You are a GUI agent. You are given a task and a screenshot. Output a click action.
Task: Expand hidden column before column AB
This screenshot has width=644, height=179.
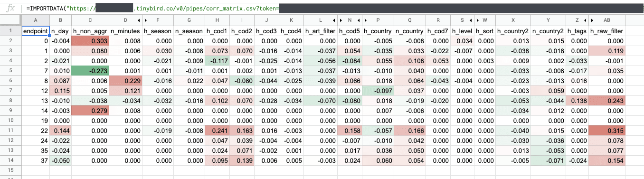click(x=592, y=20)
